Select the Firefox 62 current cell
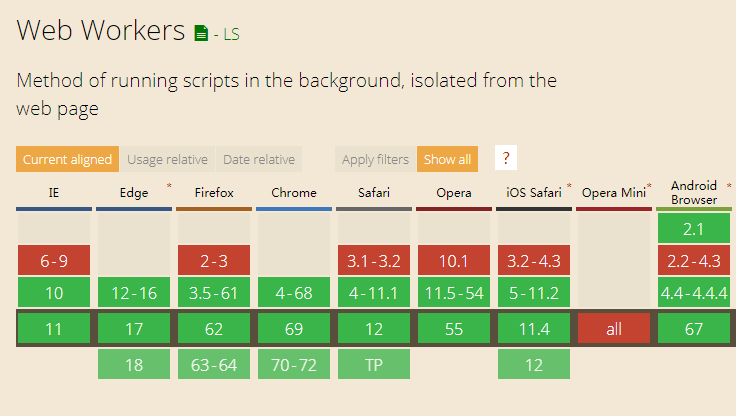The height and width of the screenshot is (416, 736). click(214, 328)
